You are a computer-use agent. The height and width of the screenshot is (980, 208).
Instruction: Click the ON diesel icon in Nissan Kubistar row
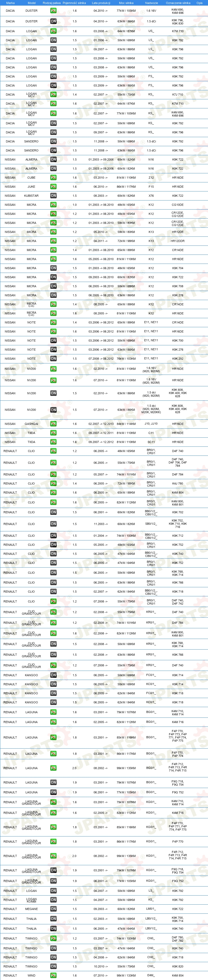tap(53, 196)
